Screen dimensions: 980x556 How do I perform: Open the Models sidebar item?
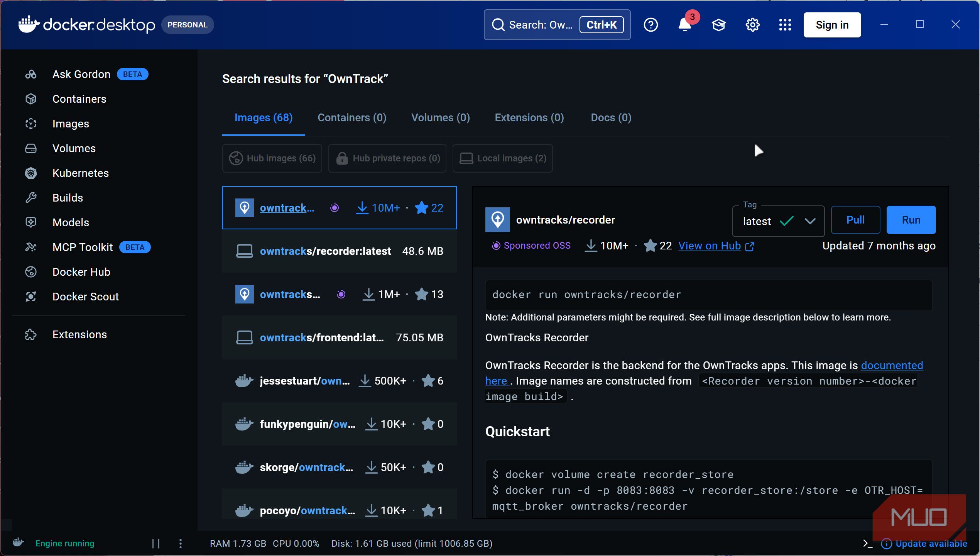71,222
